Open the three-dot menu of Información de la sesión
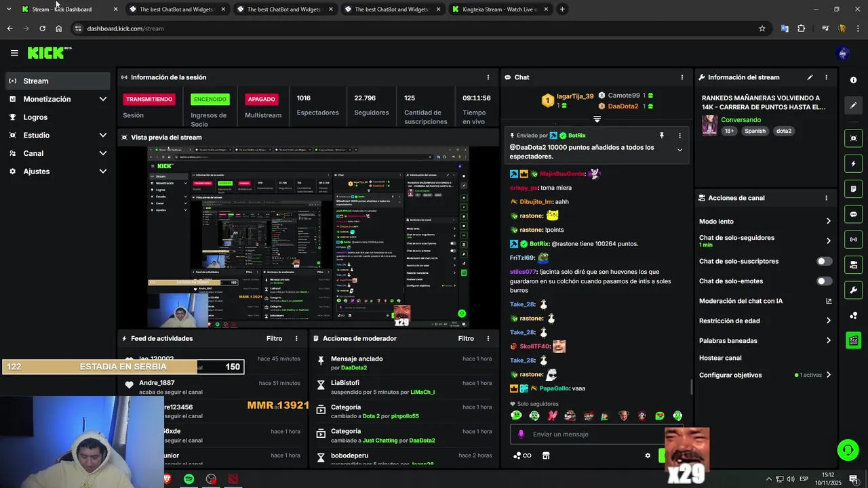 tap(488, 77)
